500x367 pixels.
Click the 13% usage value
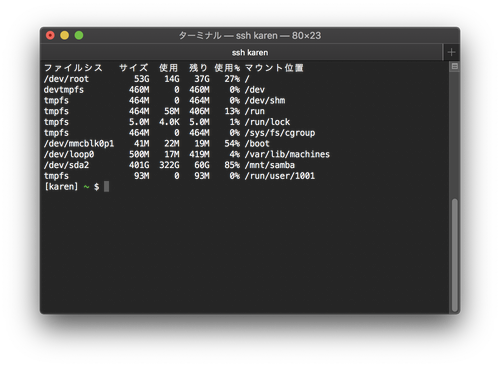pos(232,111)
